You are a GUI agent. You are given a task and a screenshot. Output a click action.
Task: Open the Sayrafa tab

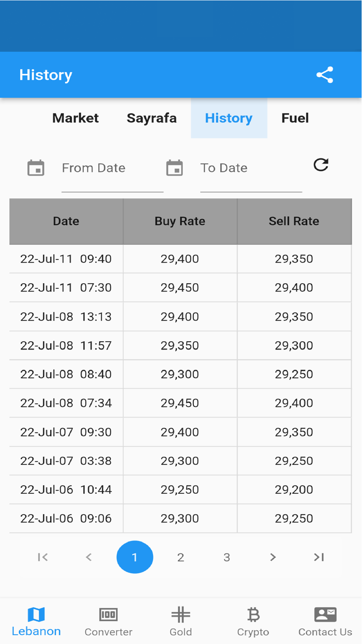coord(152,118)
